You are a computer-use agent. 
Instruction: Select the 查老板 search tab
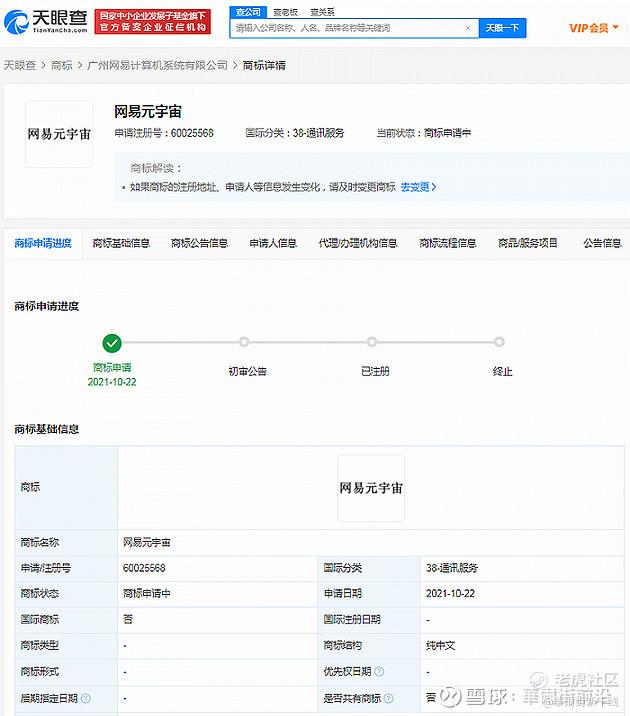click(286, 12)
